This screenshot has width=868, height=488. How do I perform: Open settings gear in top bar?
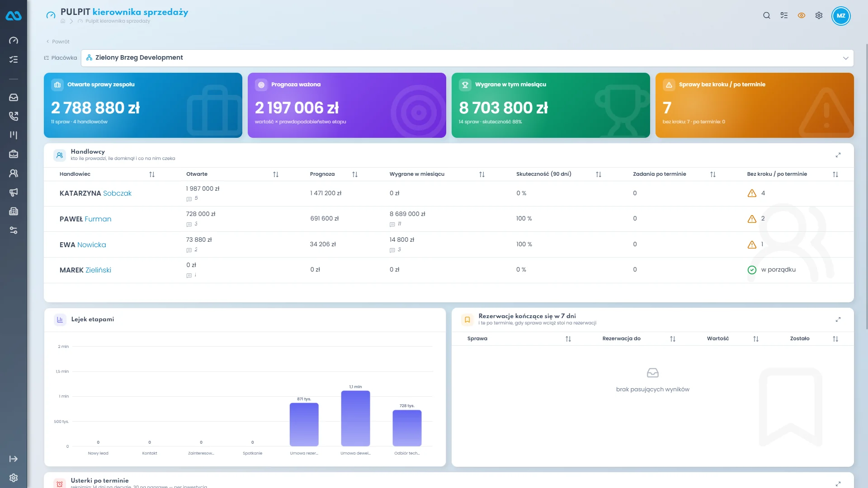tap(819, 15)
